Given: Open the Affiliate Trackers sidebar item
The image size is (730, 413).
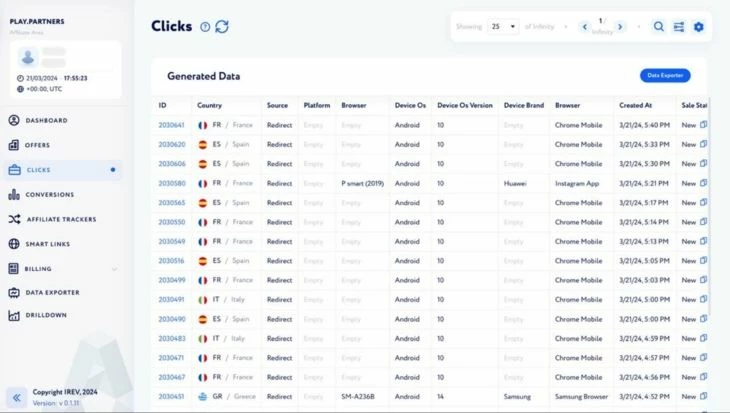Looking at the screenshot, I should tap(52, 219).
